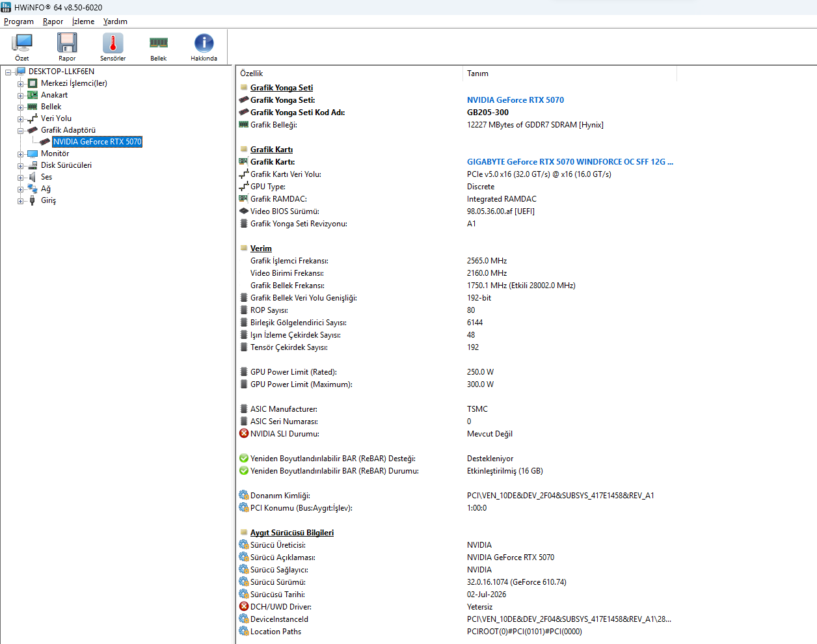Select the Ağ network tree entry

[46, 189]
